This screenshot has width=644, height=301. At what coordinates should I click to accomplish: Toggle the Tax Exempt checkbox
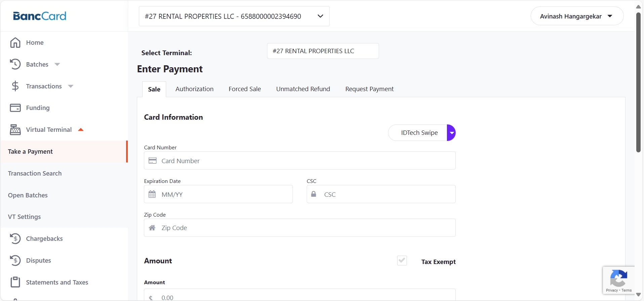tap(402, 261)
